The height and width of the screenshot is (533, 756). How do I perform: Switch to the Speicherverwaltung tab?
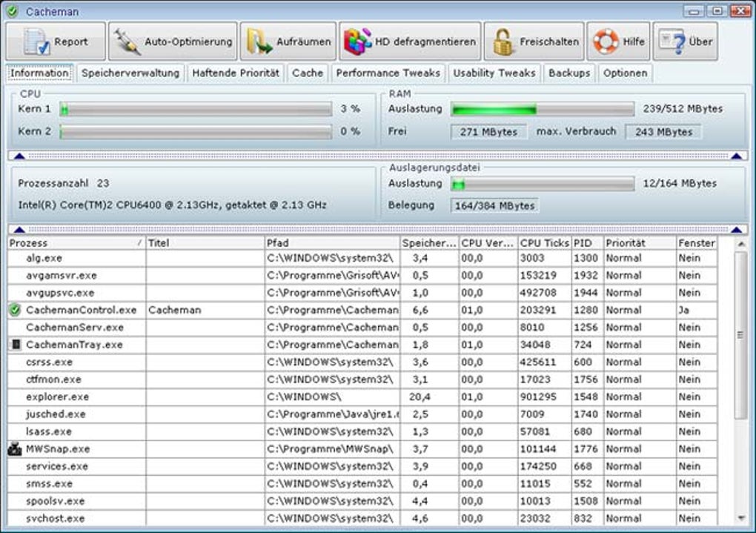point(130,73)
